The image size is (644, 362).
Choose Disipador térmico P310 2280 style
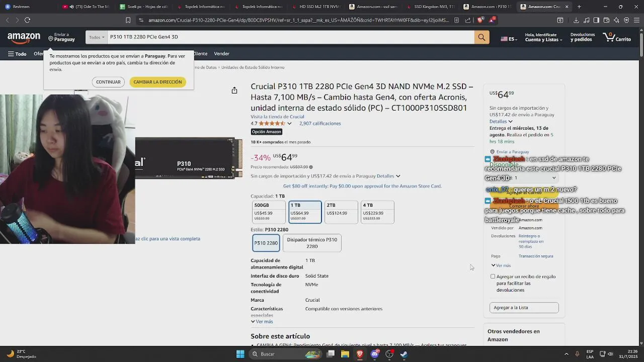click(312, 243)
